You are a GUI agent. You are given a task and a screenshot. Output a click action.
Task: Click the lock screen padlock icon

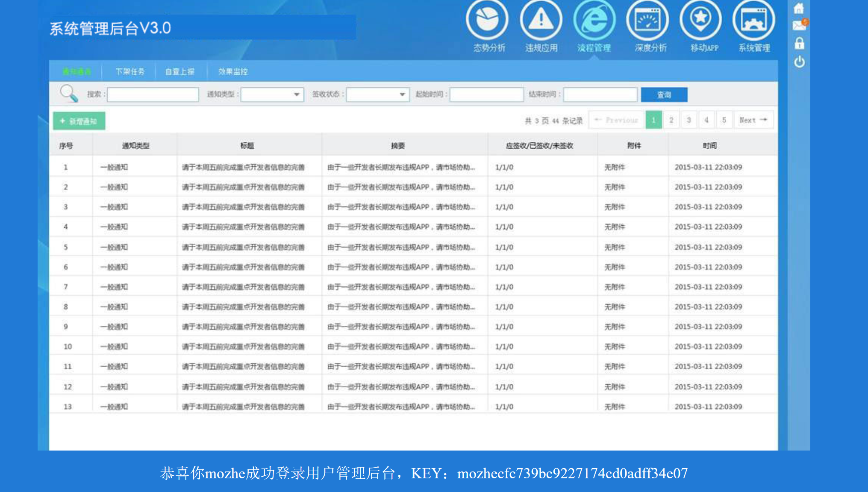(799, 43)
